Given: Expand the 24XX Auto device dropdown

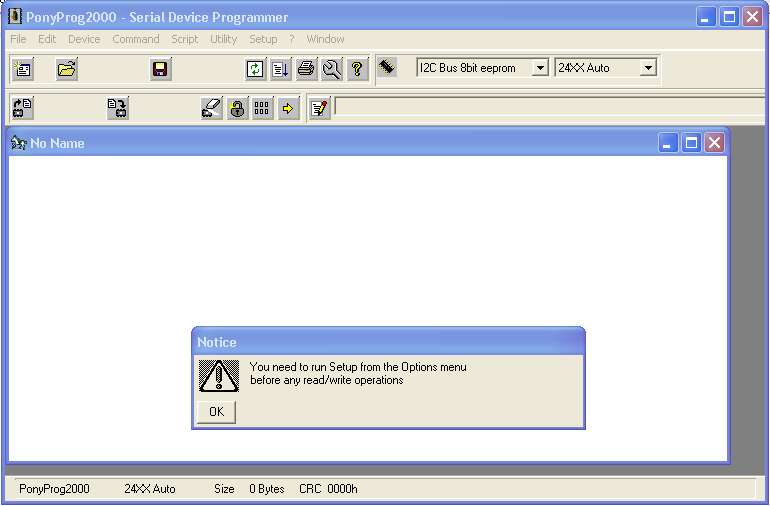Looking at the screenshot, I should [648, 68].
